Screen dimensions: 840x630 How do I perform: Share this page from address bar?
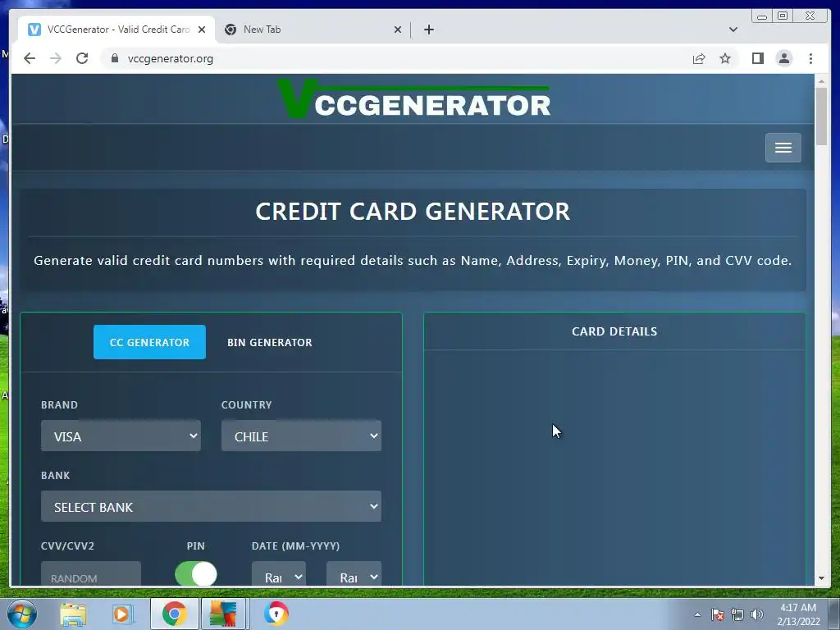coord(699,58)
